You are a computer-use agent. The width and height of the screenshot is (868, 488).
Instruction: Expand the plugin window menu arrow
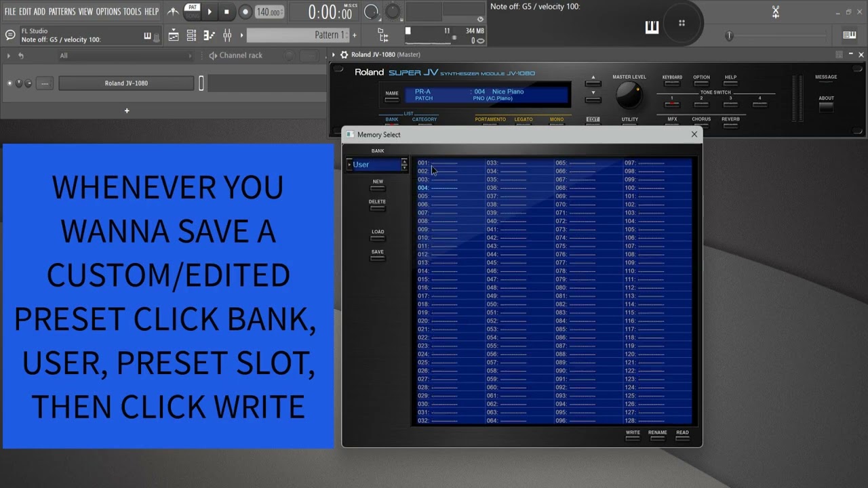334,54
